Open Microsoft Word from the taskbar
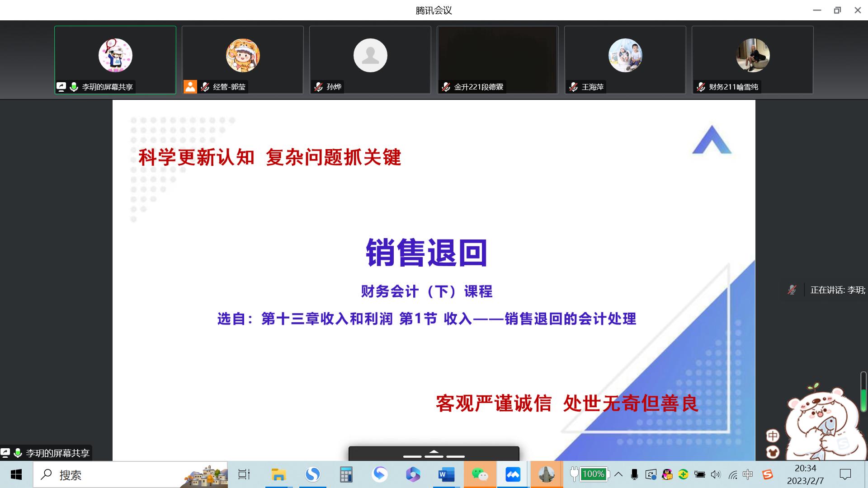868x488 pixels. click(x=446, y=474)
